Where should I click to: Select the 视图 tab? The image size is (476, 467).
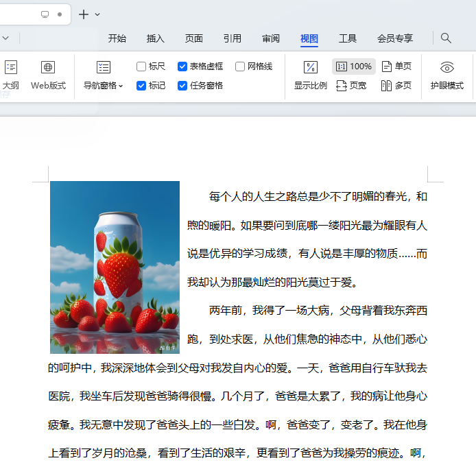coord(309,38)
